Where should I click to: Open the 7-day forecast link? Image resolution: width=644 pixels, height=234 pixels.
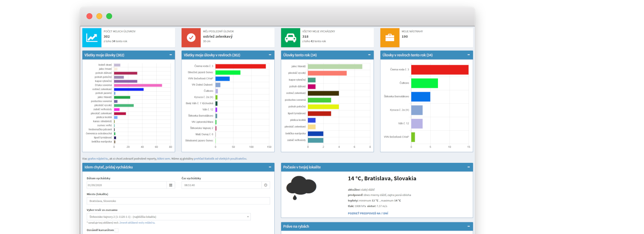368,213
